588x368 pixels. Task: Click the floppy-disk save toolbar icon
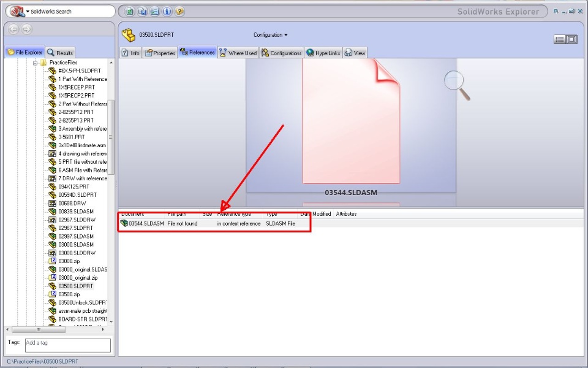click(x=142, y=11)
